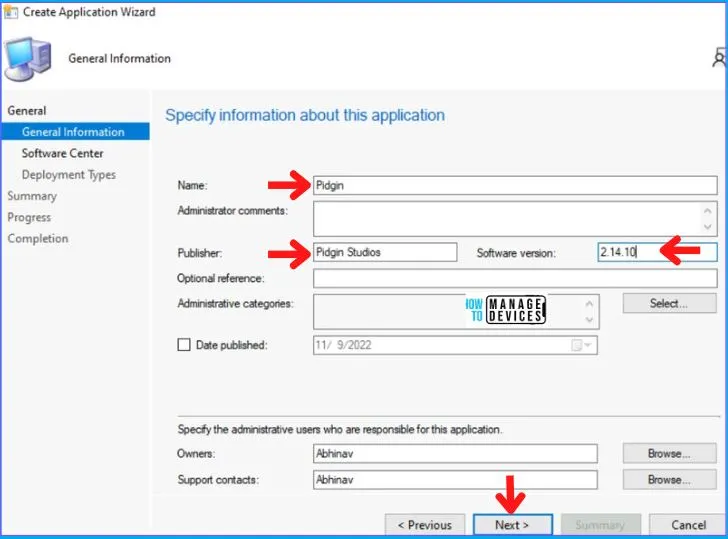Select Summary step in sidebar
Screen dimensions: 728x539
pos(32,196)
